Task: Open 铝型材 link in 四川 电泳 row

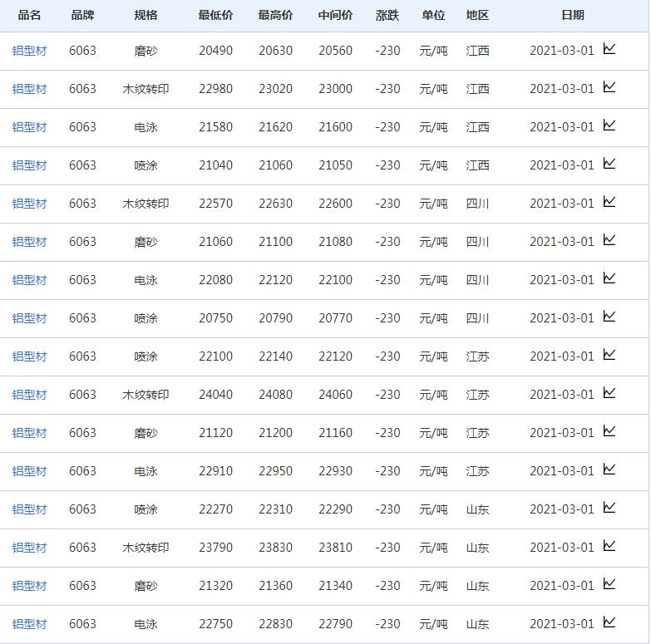Action: point(29,280)
